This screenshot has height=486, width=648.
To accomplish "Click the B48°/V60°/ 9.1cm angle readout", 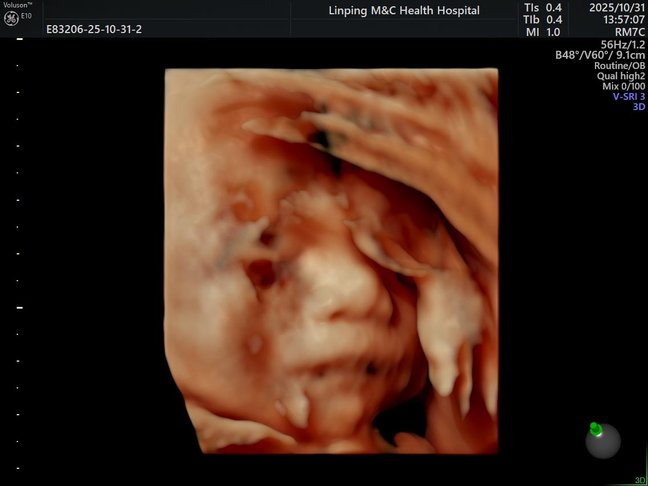I will 601,54.
